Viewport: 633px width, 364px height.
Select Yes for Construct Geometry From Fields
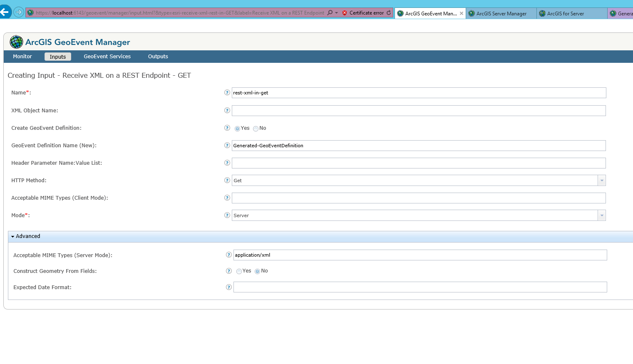(x=239, y=271)
